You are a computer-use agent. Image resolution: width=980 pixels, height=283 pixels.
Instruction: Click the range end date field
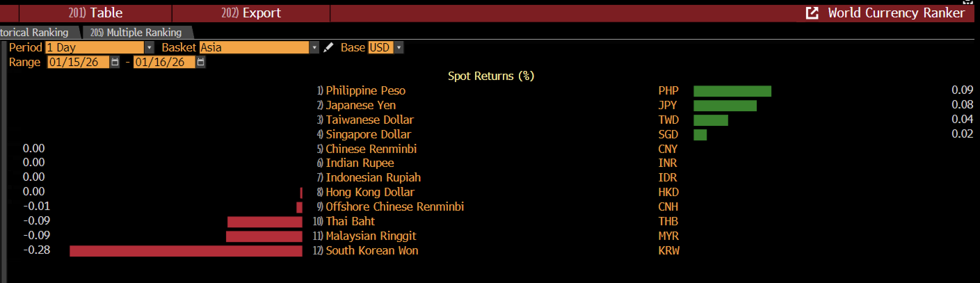[x=164, y=62]
